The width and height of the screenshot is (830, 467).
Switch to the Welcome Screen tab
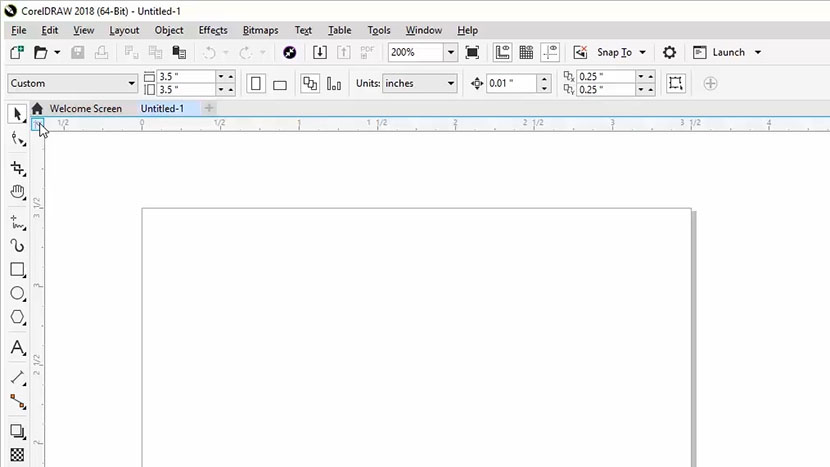point(85,108)
